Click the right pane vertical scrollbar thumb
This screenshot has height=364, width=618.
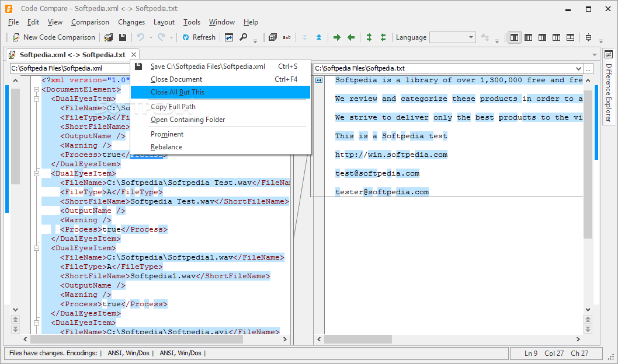point(588,164)
